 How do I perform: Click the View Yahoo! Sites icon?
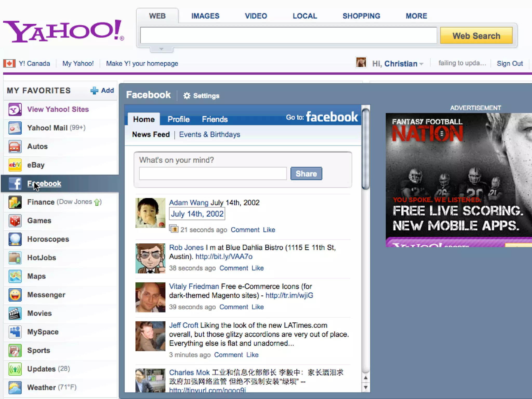15,109
